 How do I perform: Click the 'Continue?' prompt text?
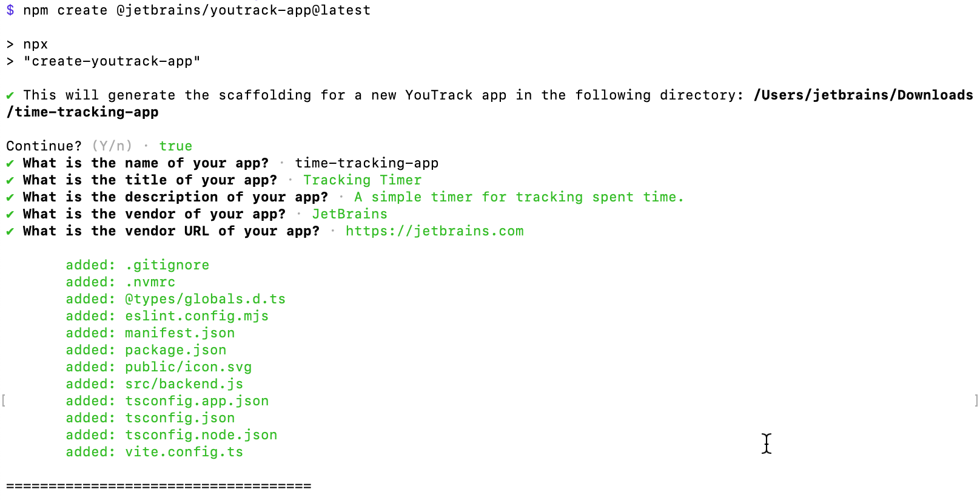[44, 146]
